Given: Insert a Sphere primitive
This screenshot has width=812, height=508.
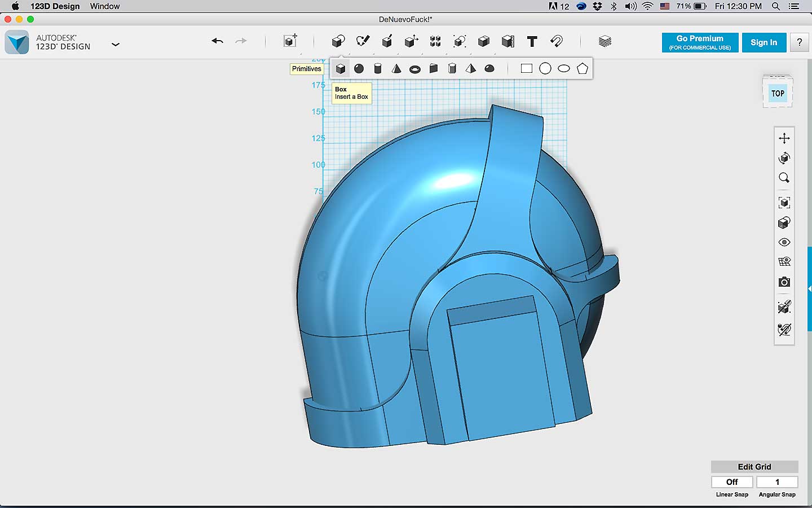Looking at the screenshot, I should pos(359,69).
